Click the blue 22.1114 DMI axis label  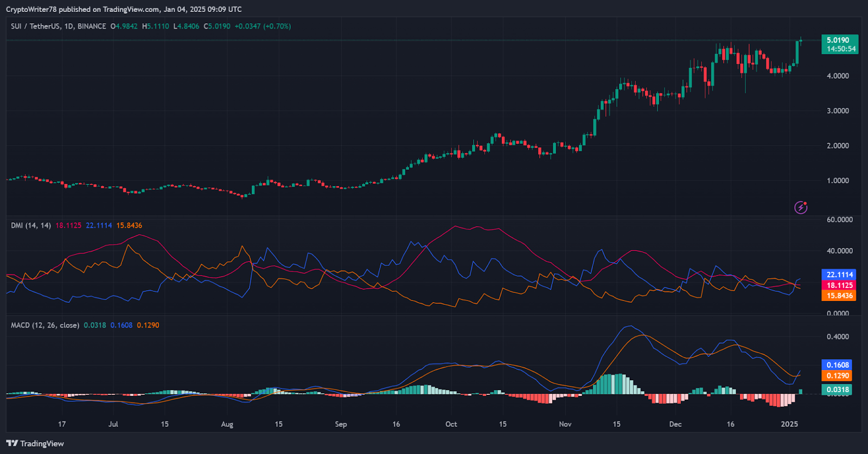click(x=839, y=274)
